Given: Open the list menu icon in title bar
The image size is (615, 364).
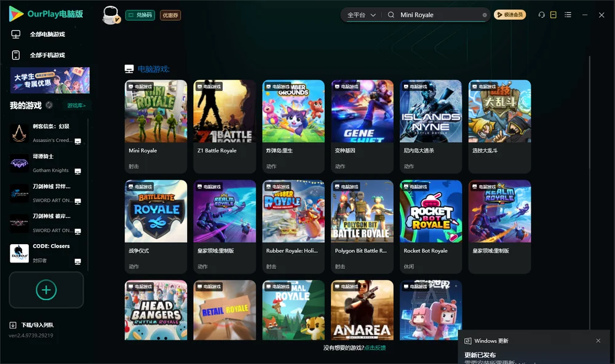Looking at the screenshot, I should pyautogui.click(x=568, y=15).
